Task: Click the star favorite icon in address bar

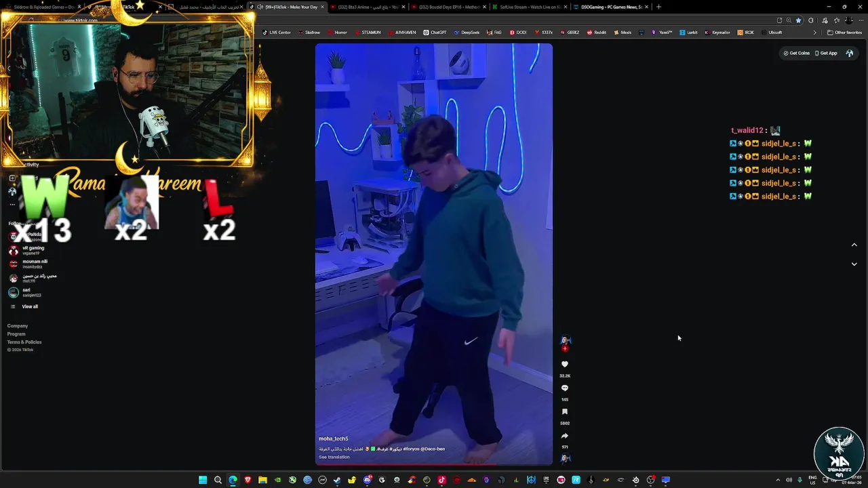Action: pos(798,20)
